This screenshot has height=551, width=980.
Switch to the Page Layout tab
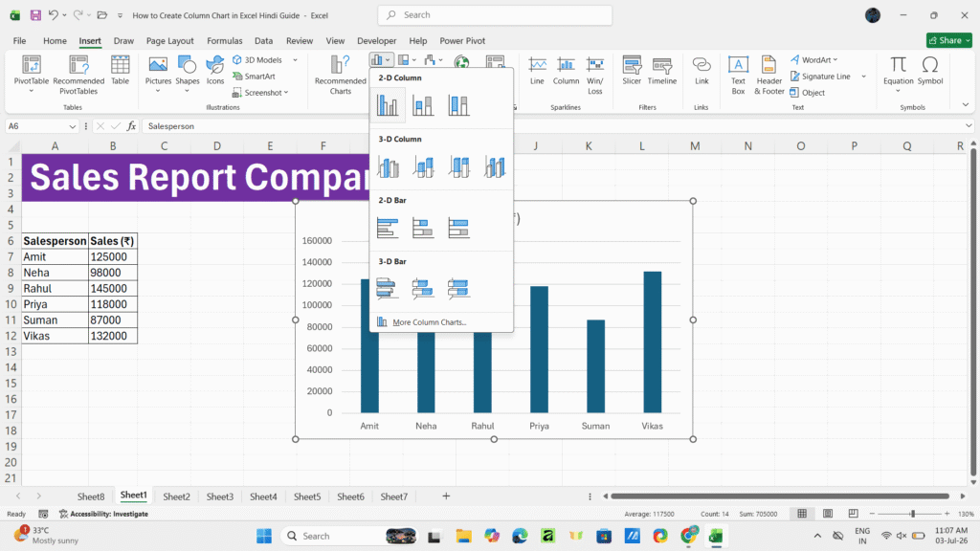(x=170, y=40)
